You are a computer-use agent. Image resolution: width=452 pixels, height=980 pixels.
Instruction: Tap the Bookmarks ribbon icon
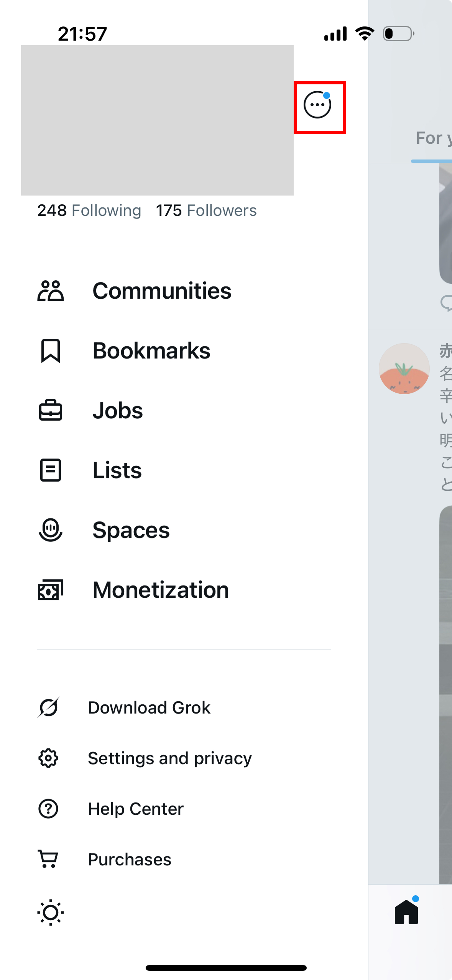point(50,351)
